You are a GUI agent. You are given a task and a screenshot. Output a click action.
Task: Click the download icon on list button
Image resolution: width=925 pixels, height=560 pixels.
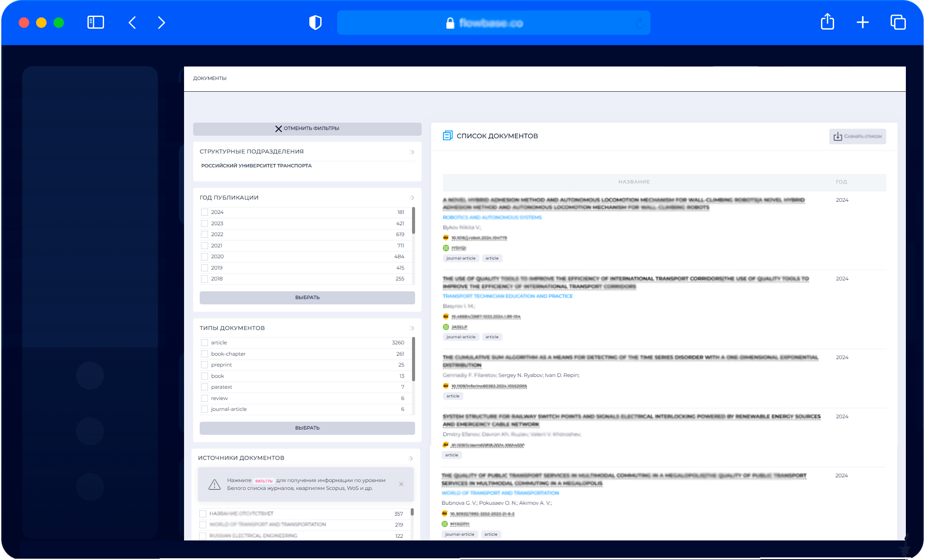838,137
